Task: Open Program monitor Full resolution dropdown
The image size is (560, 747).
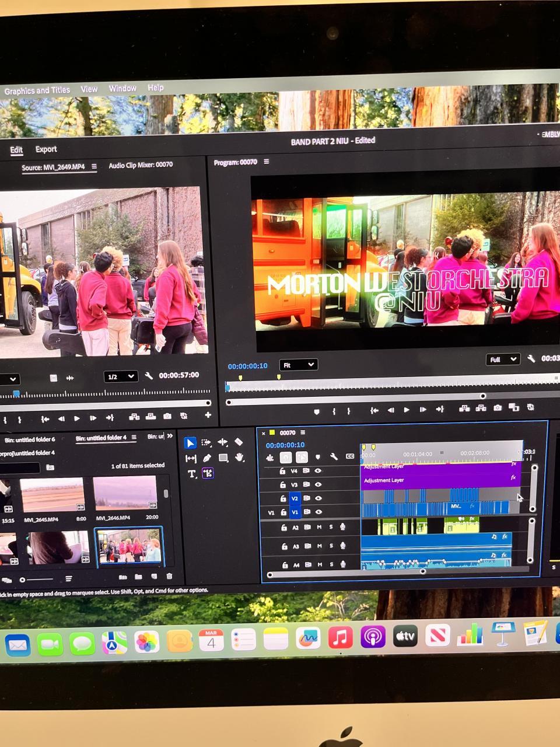Action: [502, 359]
